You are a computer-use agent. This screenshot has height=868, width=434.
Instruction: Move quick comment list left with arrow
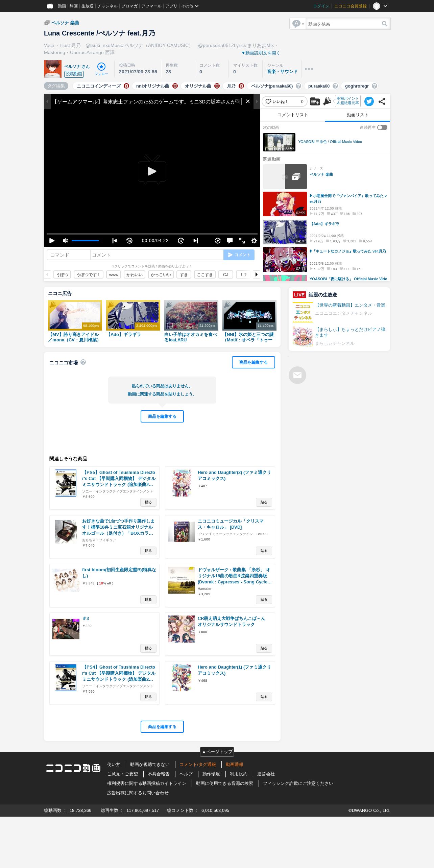click(x=48, y=274)
